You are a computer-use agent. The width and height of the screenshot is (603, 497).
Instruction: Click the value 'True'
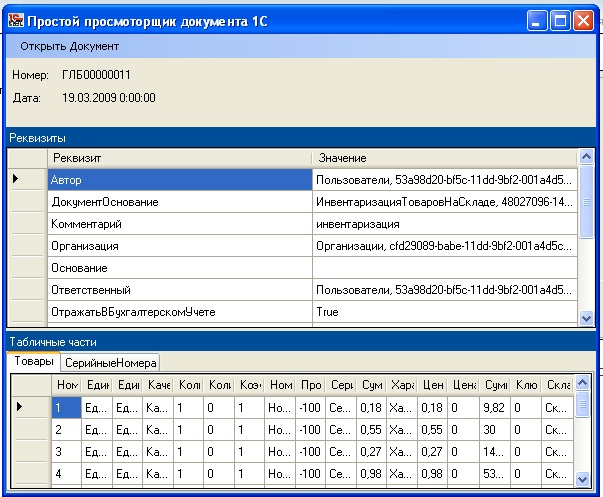pos(445,312)
